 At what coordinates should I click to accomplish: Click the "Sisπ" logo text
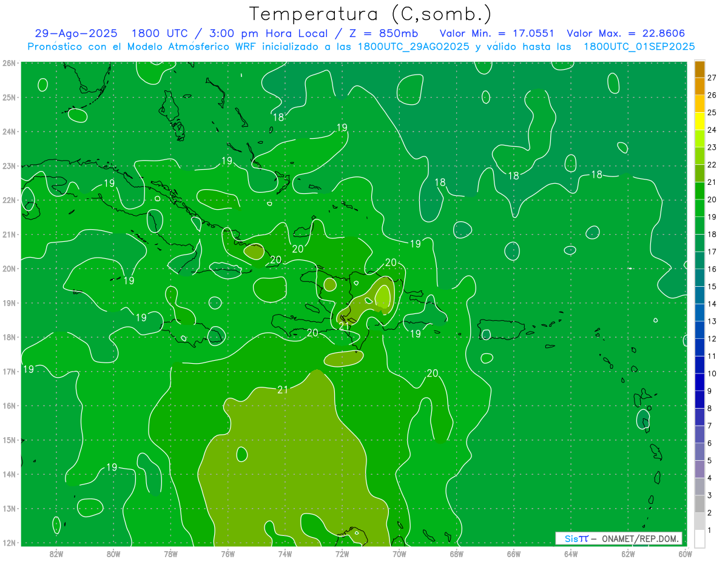pyautogui.click(x=576, y=538)
